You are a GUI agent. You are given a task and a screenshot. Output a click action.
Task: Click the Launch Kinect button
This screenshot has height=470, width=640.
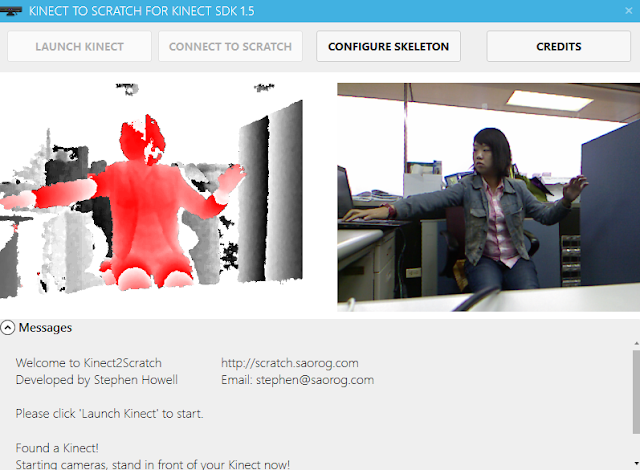click(x=79, y=47)
